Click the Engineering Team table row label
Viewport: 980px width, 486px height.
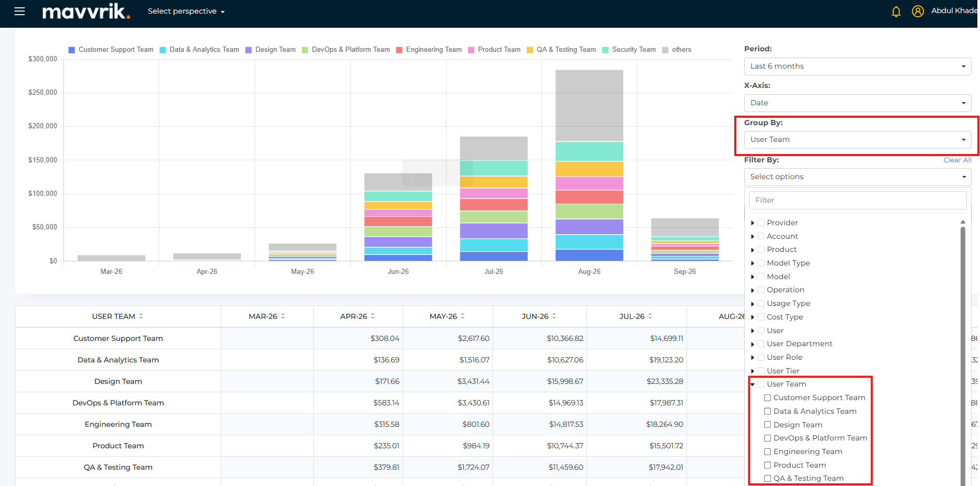point(118,424)
